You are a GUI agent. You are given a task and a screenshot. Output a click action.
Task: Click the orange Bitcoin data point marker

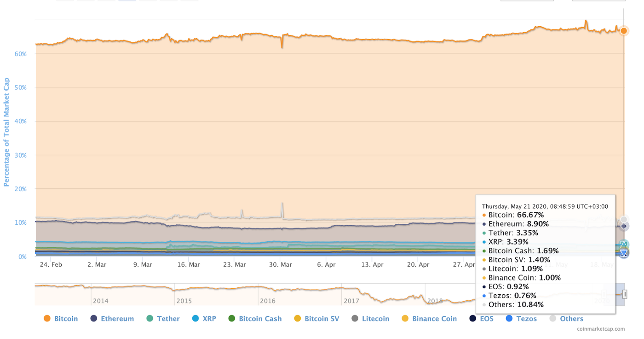point(624,31)
